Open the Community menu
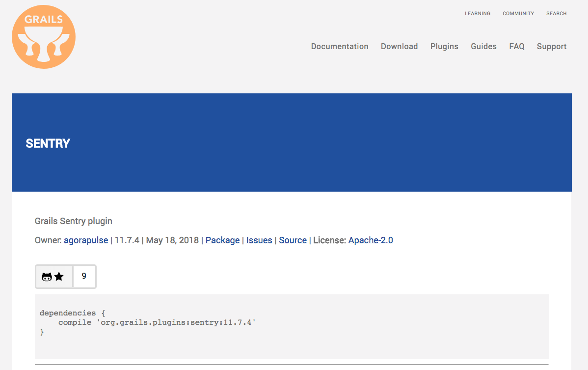Screen dimensions: 588x370 (518, 13)
